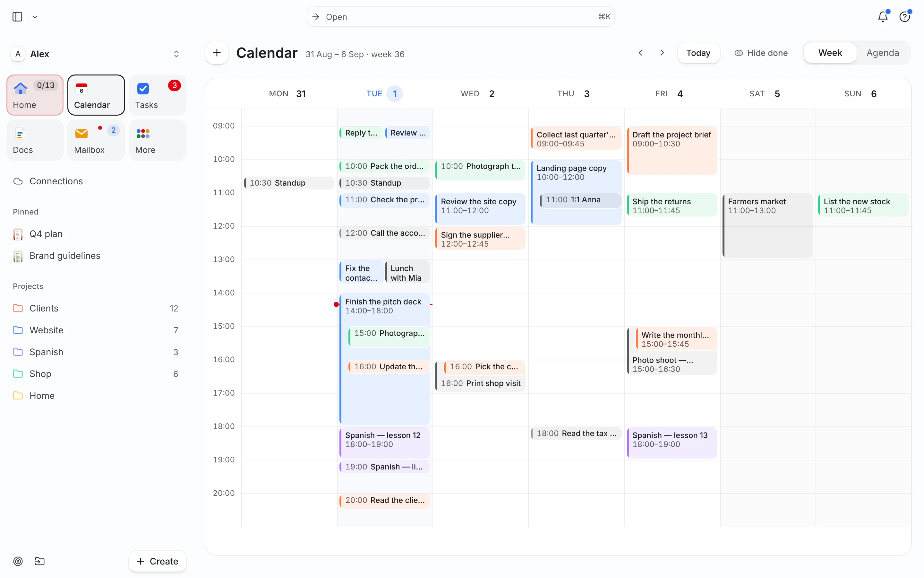Open the Docs tile
Viewport: 924px width, 578px height.
35,140
